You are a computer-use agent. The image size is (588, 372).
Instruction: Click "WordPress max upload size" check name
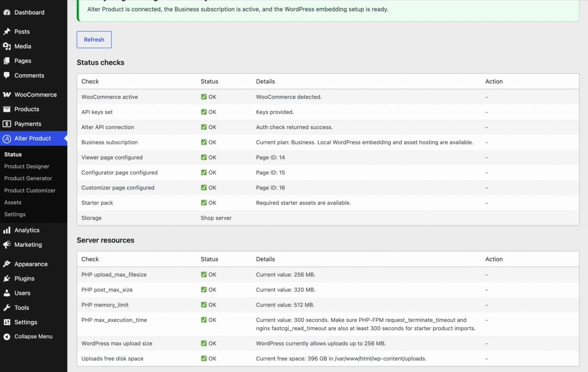pyautogui.click(x=117, y=343)
